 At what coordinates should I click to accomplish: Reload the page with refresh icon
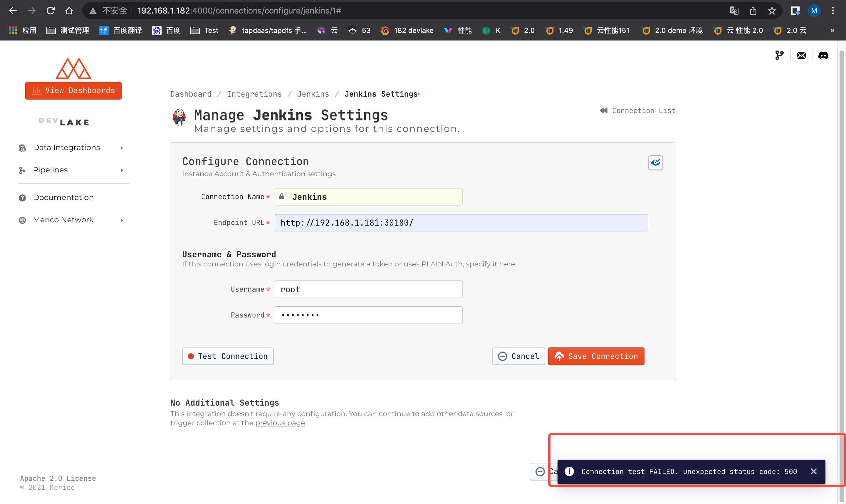tap(51, 11)
